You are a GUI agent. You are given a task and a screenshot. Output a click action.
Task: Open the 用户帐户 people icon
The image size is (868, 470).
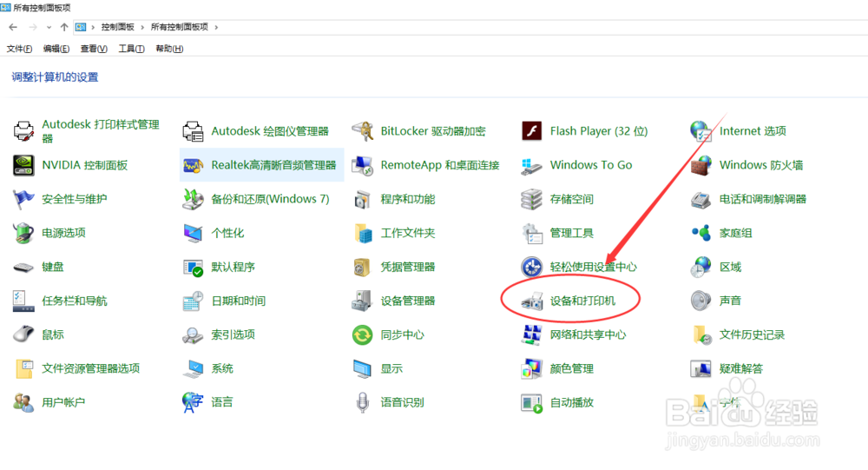23,402
